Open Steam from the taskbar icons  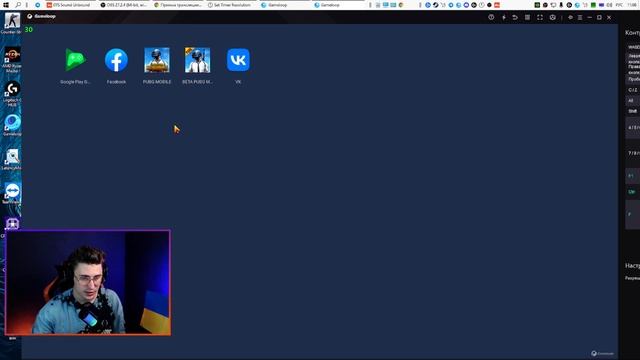click(x=436, y=5)
